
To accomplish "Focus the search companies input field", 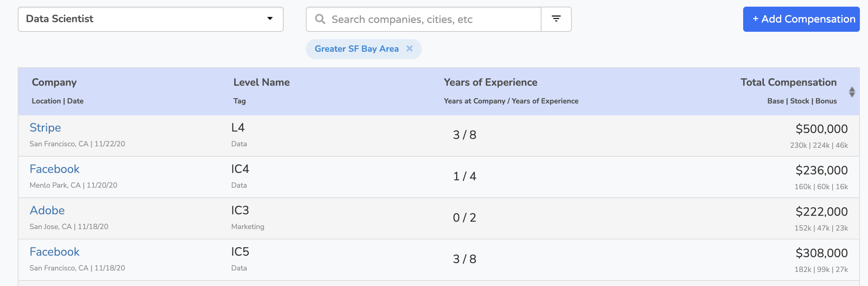I will [x=424, y=19].
